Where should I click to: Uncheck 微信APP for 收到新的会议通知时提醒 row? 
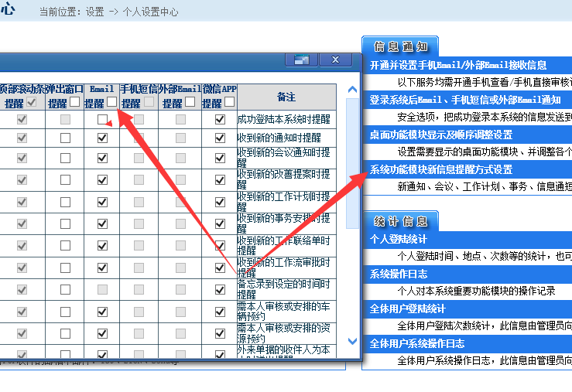[220, 156]
